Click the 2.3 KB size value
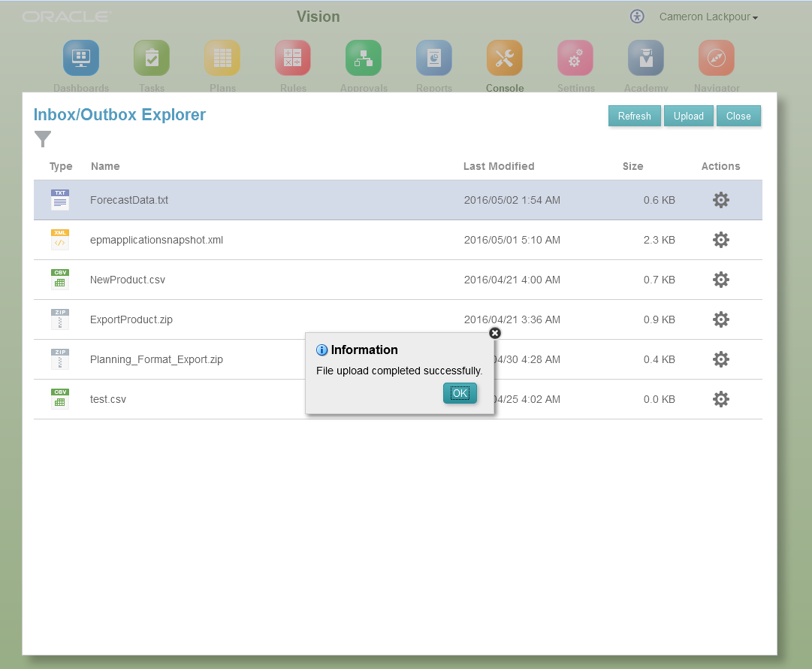The height and width of the screenshot is (669, 812). point(659,240)
